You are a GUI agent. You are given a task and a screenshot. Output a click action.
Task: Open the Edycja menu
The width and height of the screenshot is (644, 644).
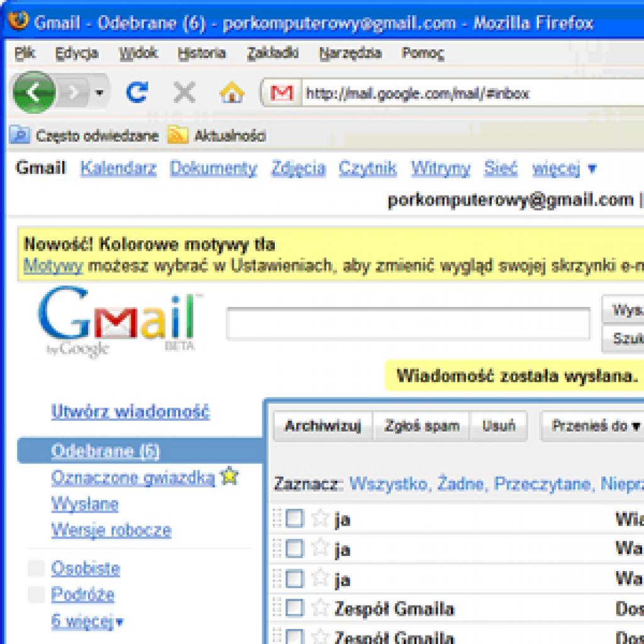tap(77, 53)
